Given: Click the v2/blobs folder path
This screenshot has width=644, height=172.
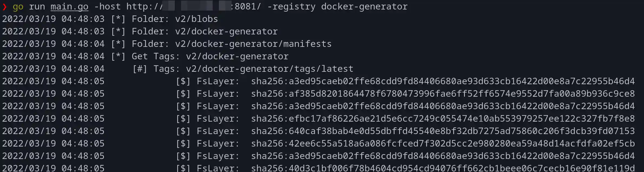Looking at the screenshot, I should (196, 19).
